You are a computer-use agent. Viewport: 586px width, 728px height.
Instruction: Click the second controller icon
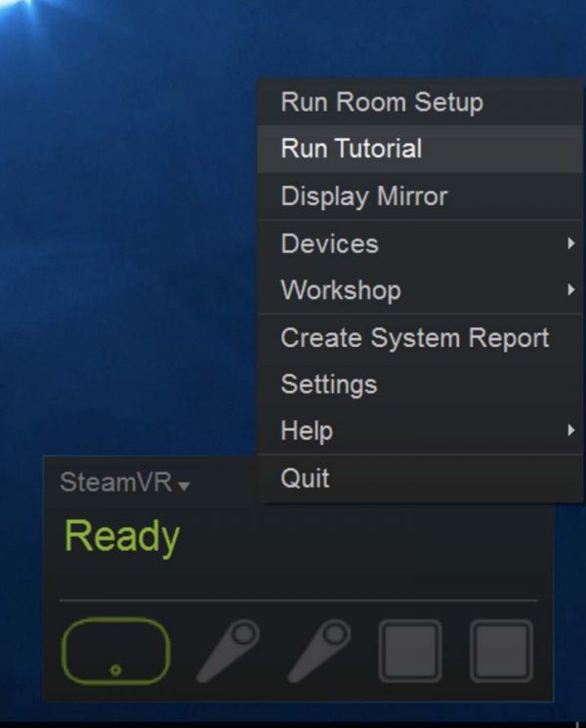click(319, 651)
